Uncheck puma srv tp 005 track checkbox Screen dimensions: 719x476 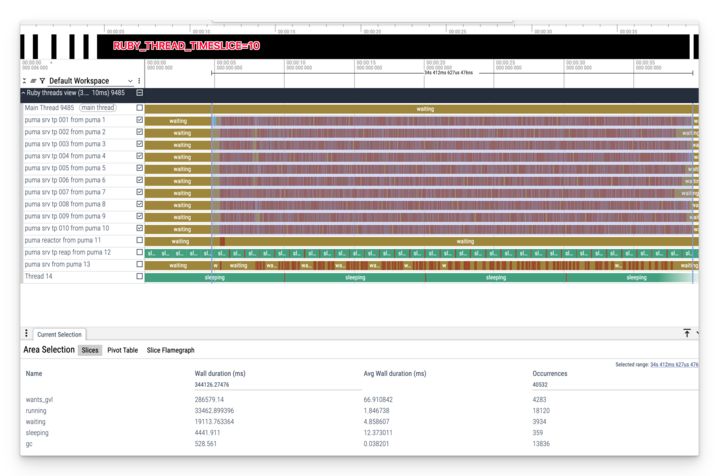[x=139, y=168]
